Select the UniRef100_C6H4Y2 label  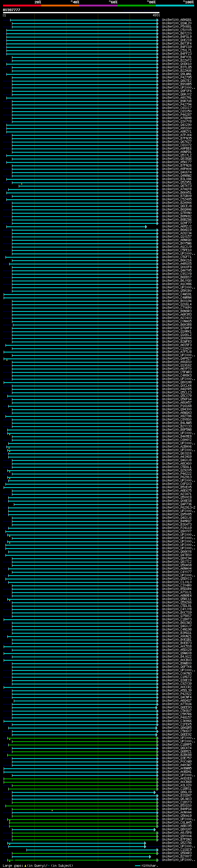click(177, 440)
